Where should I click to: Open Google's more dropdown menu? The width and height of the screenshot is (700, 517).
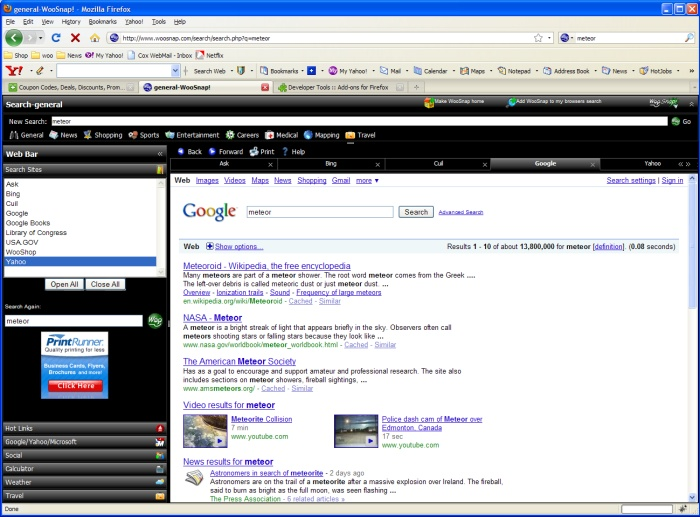[367, 180]
